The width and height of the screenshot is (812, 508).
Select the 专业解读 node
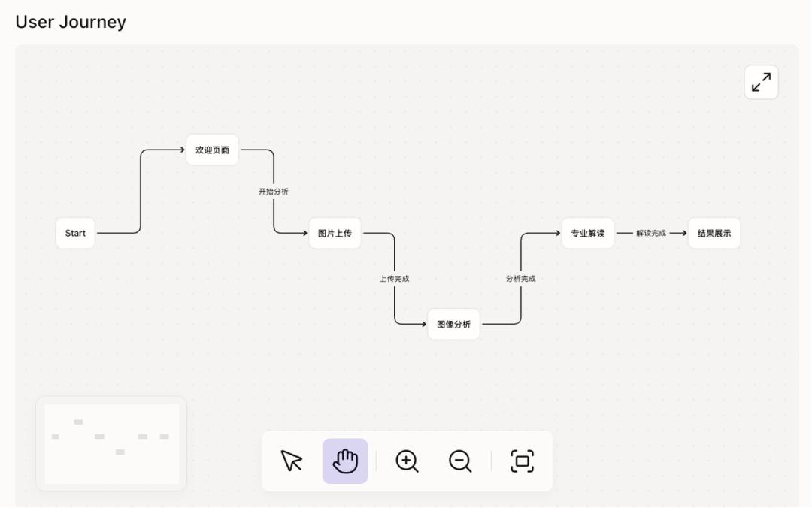[587, 233]
